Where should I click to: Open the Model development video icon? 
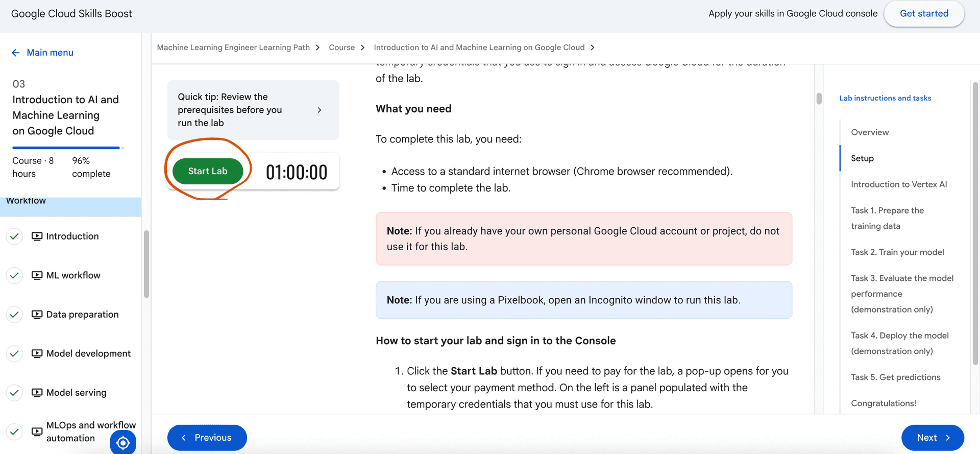[37, 353]
